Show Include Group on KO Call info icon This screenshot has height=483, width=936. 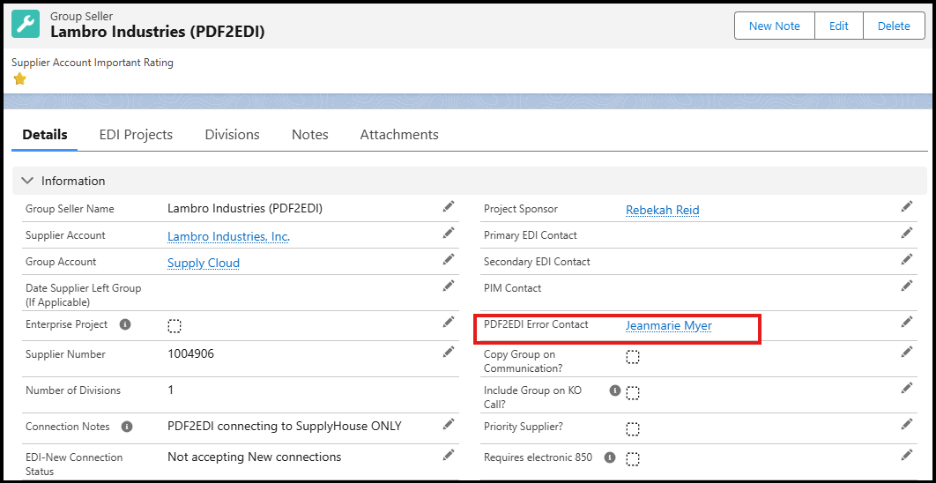[614, 390]
